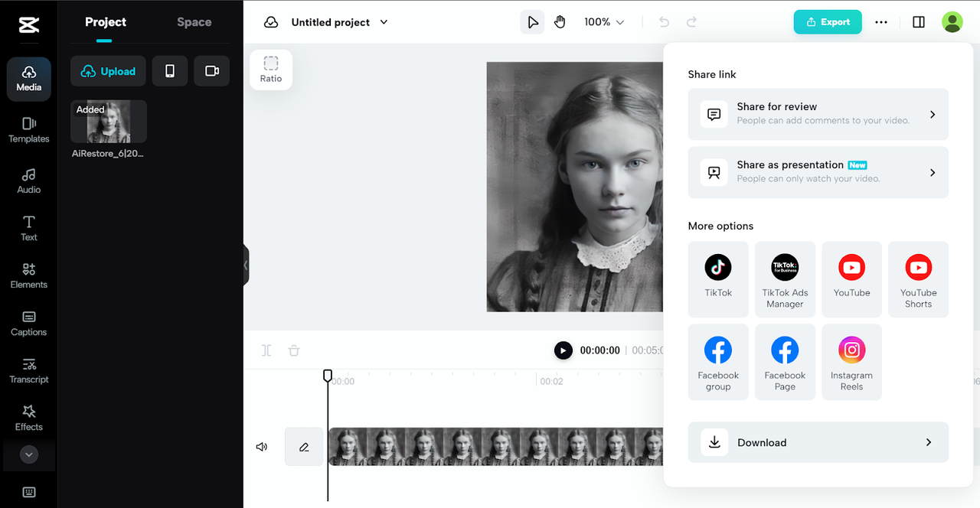Open the 100% zoom dropdown
Viewport: 980px width, 508px height.
tap(604, 22)
